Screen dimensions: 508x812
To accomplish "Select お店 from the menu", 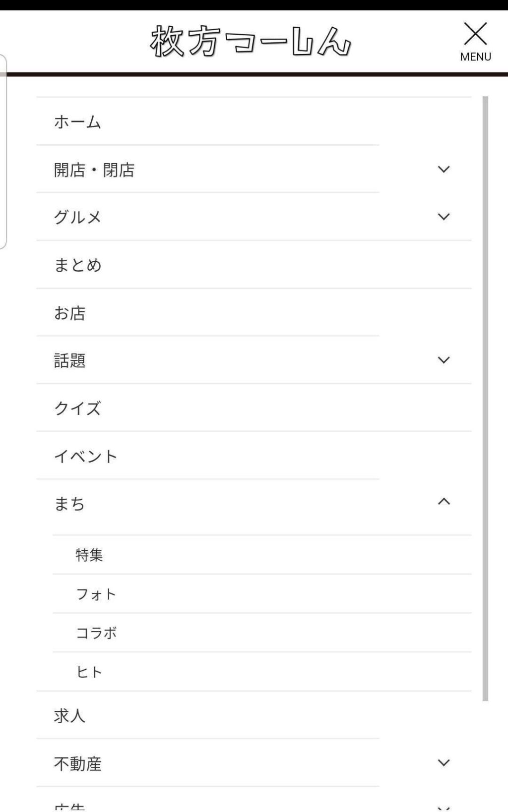I will tap(69, 313).
